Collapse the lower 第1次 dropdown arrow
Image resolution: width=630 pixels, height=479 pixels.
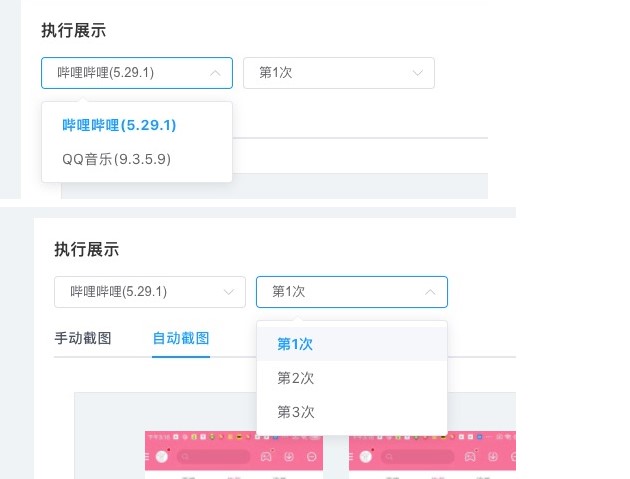430,292
